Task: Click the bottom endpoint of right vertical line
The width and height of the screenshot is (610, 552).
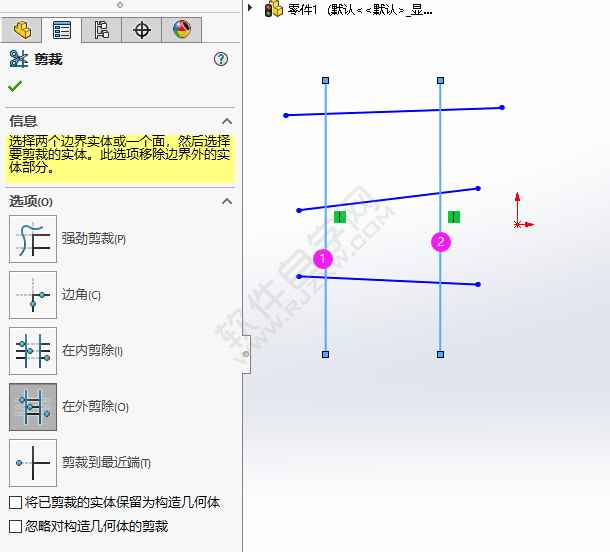Action: point(440,354)
